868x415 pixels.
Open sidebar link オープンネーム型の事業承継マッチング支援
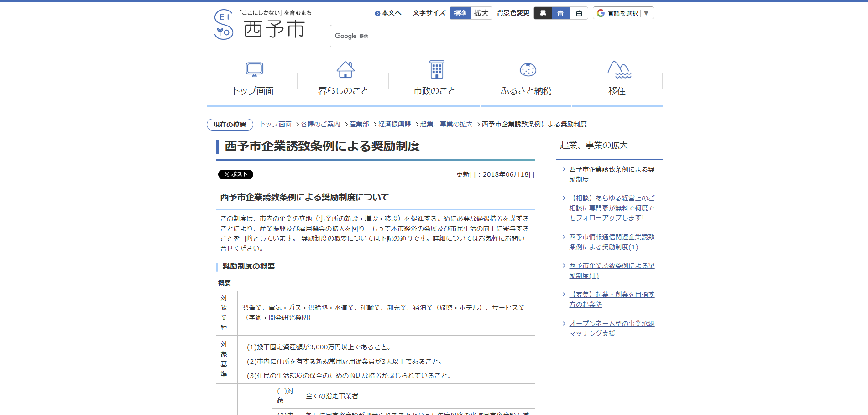point(612,328)
